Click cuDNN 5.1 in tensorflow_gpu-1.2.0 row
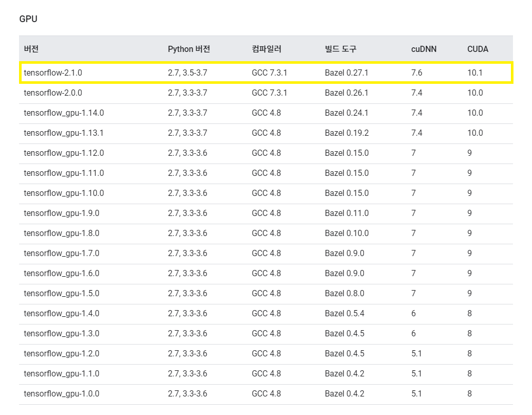Image resolution: width=532 pixels, height=415 pixels. coord(416,353)
